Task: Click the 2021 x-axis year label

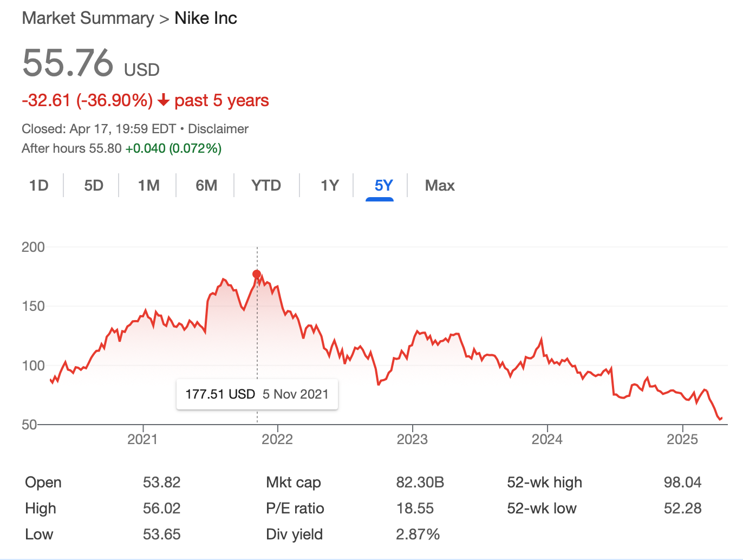Action: click(x=142, y=439)
